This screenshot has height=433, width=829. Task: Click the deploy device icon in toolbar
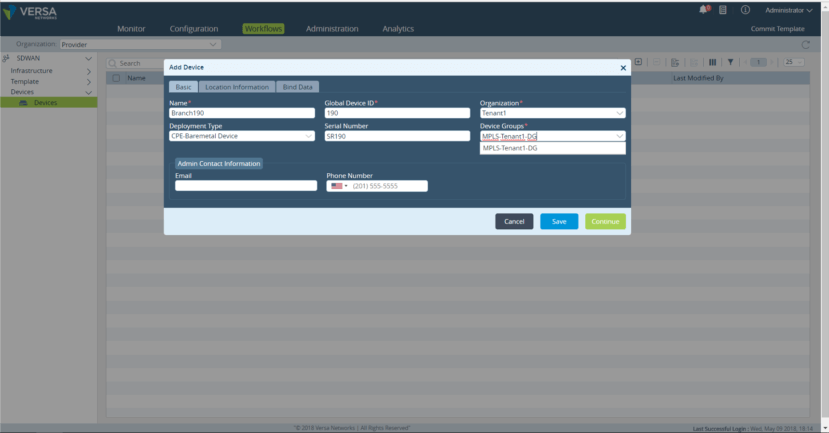[675, 62]
